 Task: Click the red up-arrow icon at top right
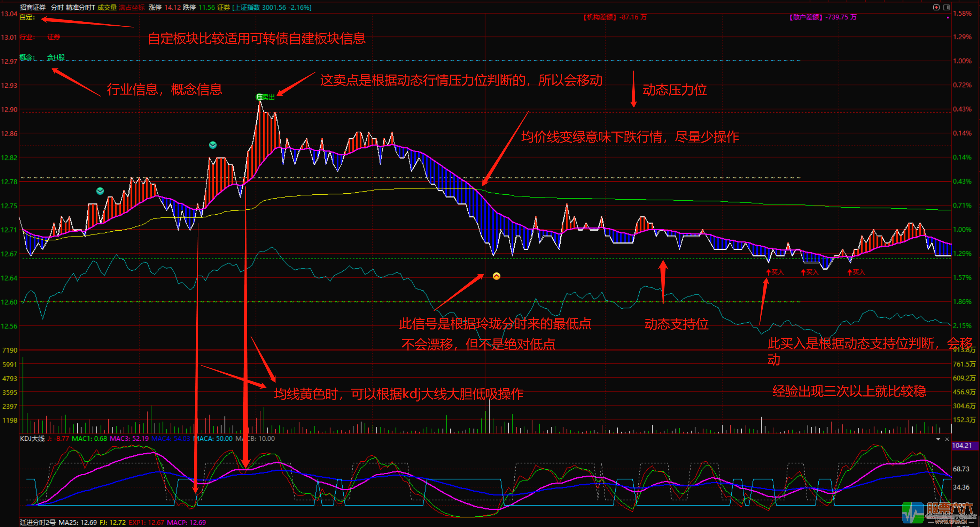pos(936,7)
